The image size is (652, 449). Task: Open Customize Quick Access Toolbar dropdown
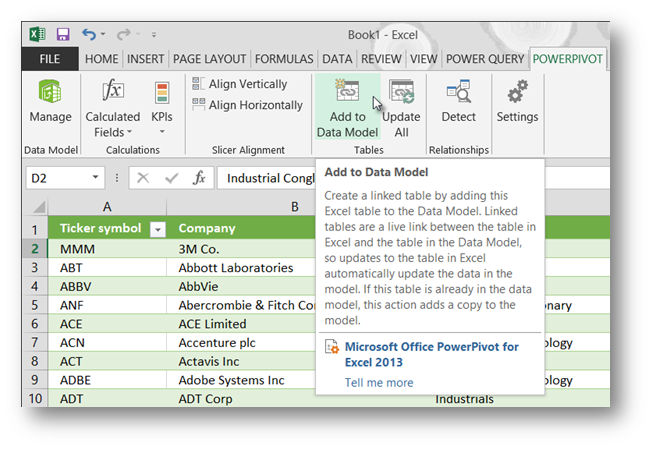pos(154,35)
